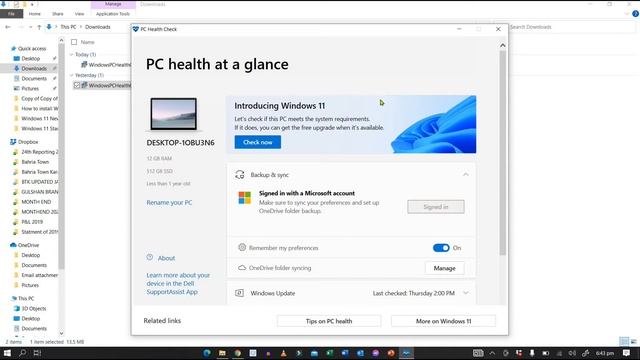Click Up arrow in File Explorer
640x360 pixels.
(39, 27)
